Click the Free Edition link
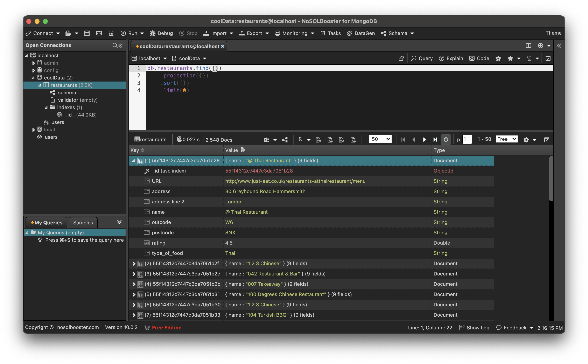The image size is (588, 364). pos(167,328)
